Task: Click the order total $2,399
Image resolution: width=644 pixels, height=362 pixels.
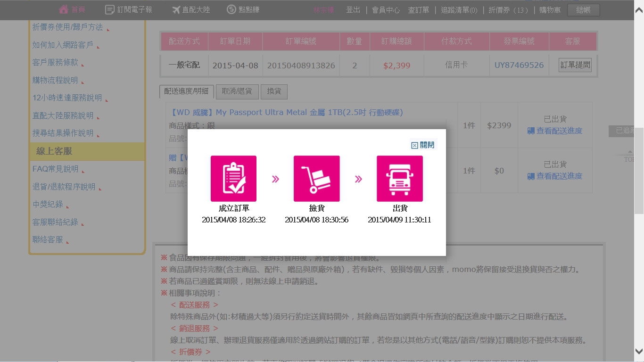Action: [x=396, y=66]
